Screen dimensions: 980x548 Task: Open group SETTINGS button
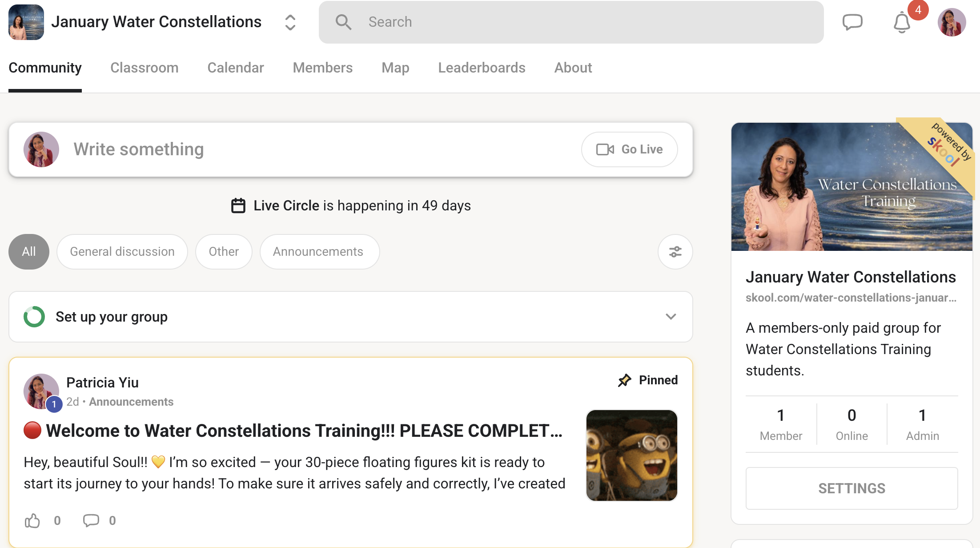(851, 488)
